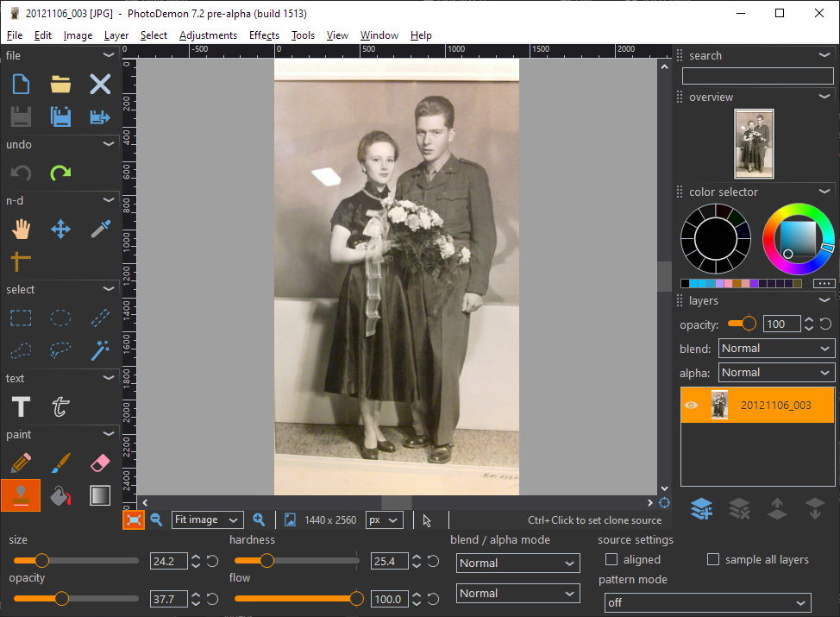Click the Save As export icon

pos(100,116)
